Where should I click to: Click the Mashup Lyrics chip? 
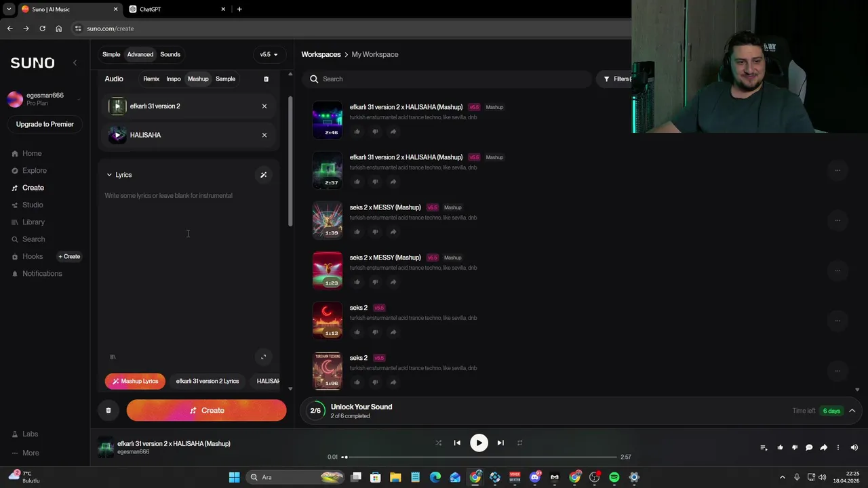135,381
